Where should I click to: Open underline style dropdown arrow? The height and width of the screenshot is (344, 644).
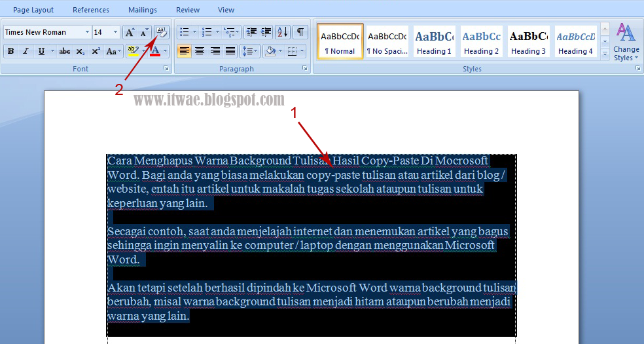click(52, 51)
